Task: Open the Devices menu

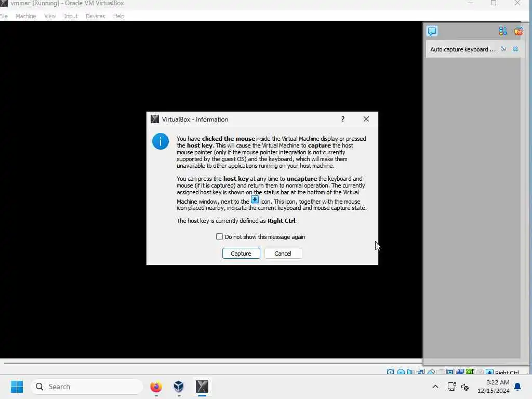Action: click(96, 16)
